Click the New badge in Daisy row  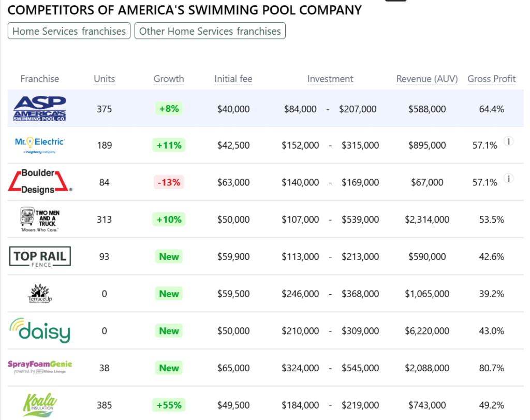[x=169, y=331]
